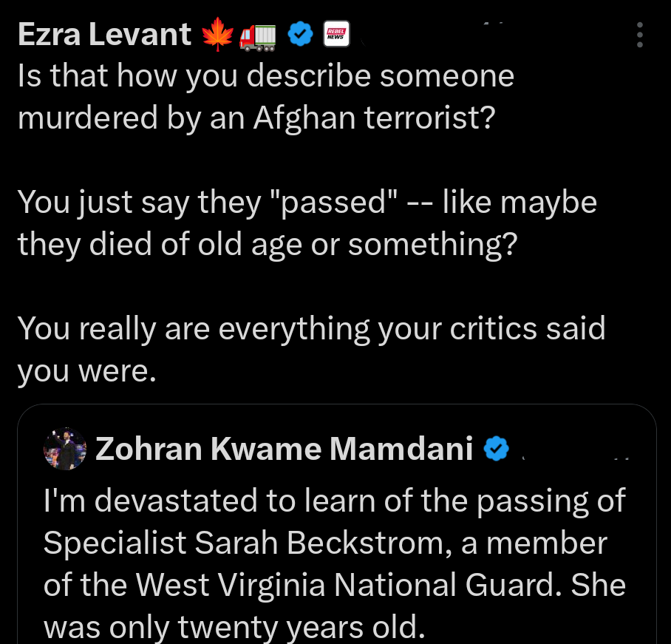Click the maple leaf emoji in Ezra's name
This screenshot has width=671, height=644.
[218, 34]
